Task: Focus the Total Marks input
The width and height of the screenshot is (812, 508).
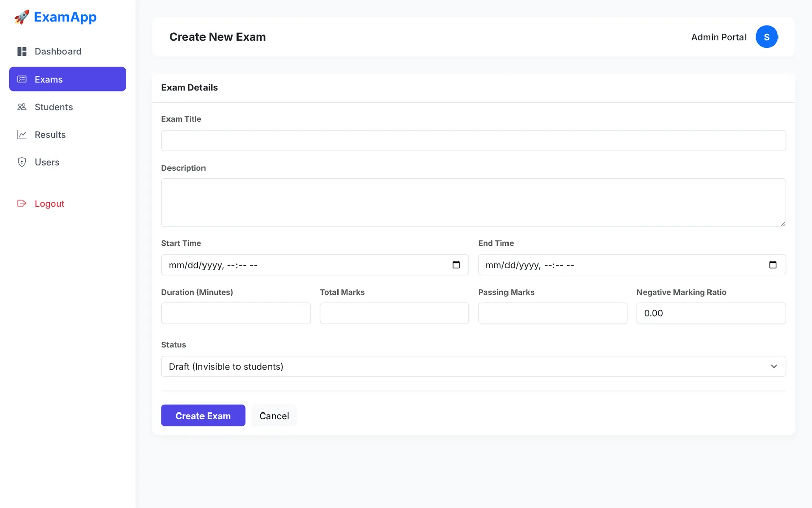Action: pyautogui.click(x=394, y=313)
